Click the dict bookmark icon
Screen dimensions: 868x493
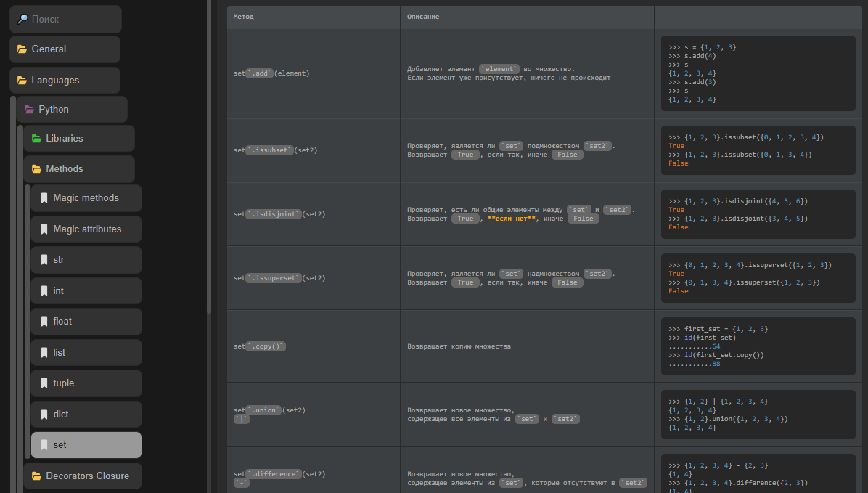pos(44,415)
